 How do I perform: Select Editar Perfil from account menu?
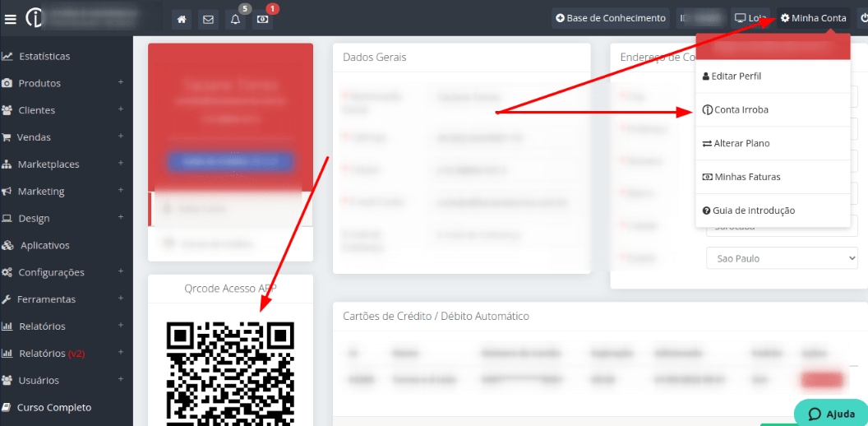tap(773, 76)
